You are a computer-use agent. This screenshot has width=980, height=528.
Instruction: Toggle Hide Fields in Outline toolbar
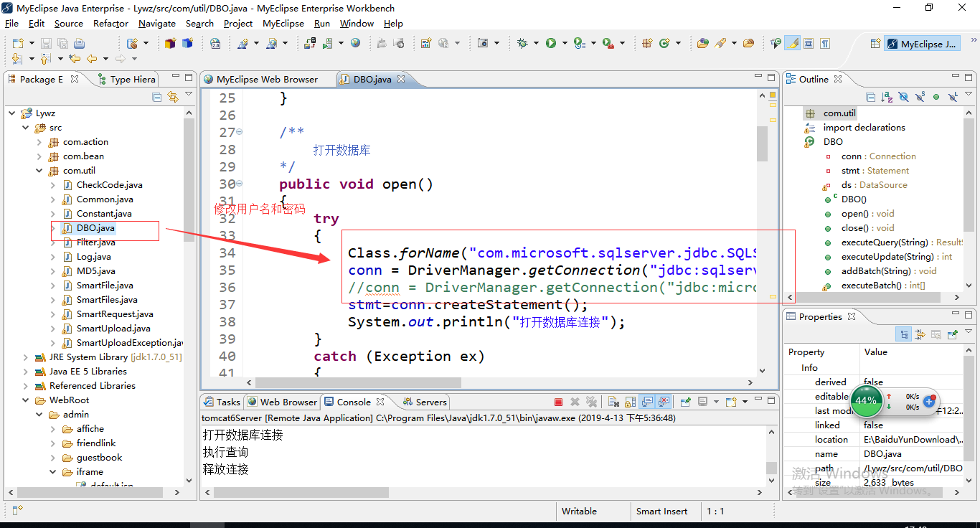click(x=904, y=97)
